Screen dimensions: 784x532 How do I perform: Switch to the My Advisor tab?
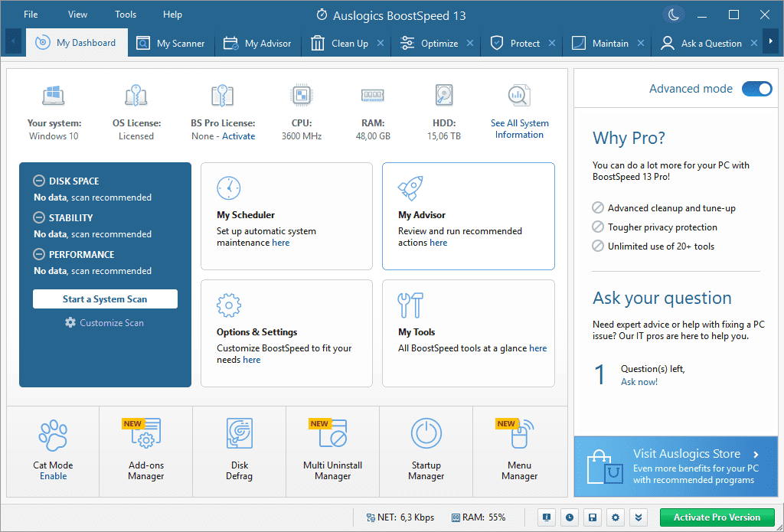[x=257, y=44]
